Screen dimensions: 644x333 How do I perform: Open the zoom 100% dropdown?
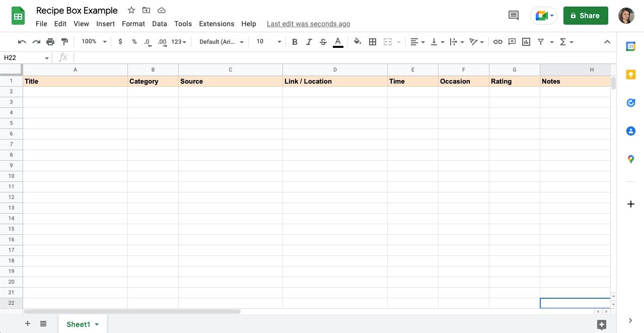[x=94, y=42]
